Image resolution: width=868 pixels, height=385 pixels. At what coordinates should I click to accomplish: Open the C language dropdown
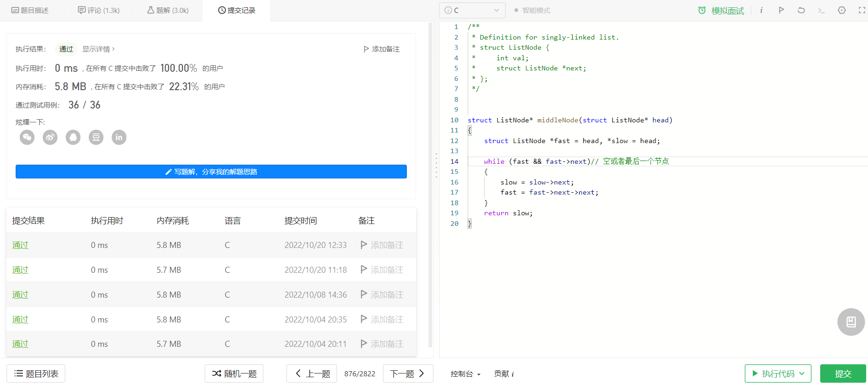coord(472,10)
